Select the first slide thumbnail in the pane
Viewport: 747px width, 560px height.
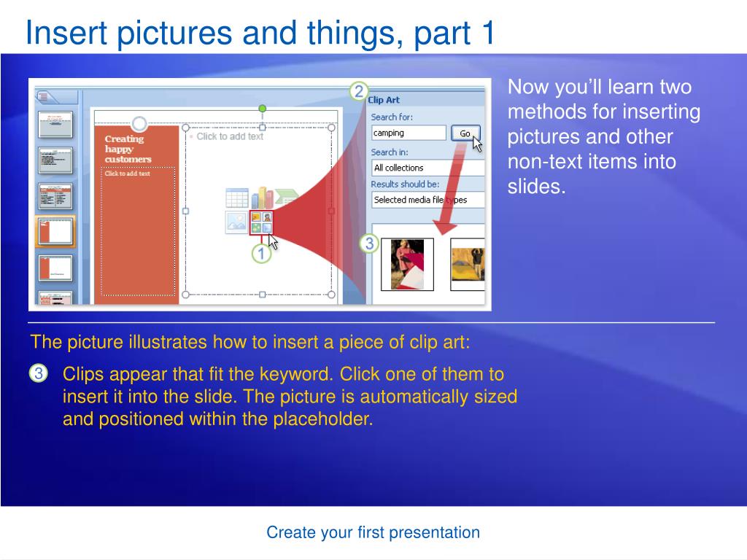pyautogui.click(x=55, y=124)
